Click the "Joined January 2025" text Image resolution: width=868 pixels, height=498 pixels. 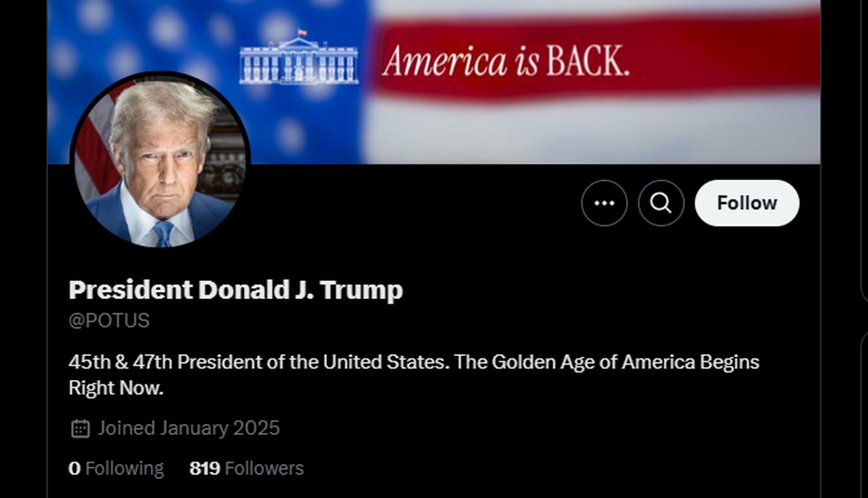[189, 429]
